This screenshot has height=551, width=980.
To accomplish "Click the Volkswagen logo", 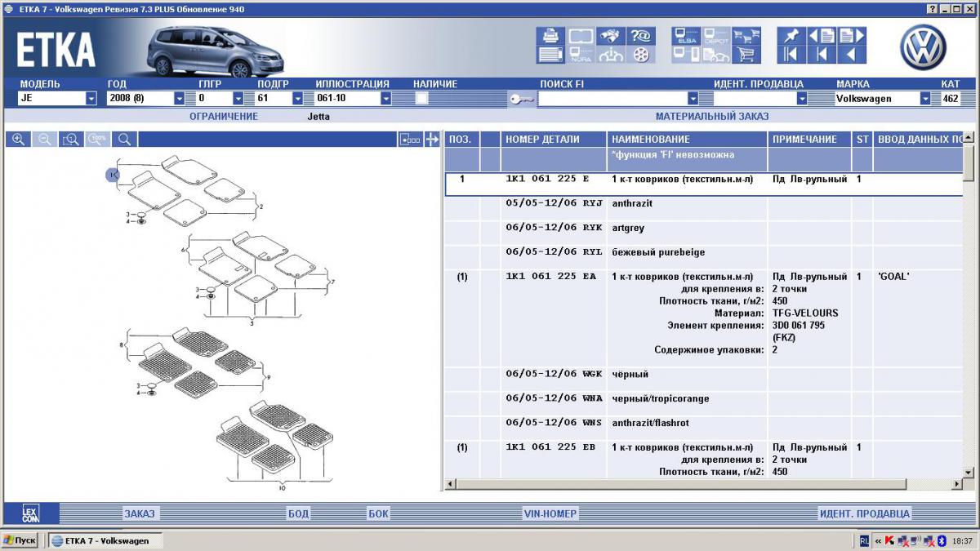I will 923,47.
